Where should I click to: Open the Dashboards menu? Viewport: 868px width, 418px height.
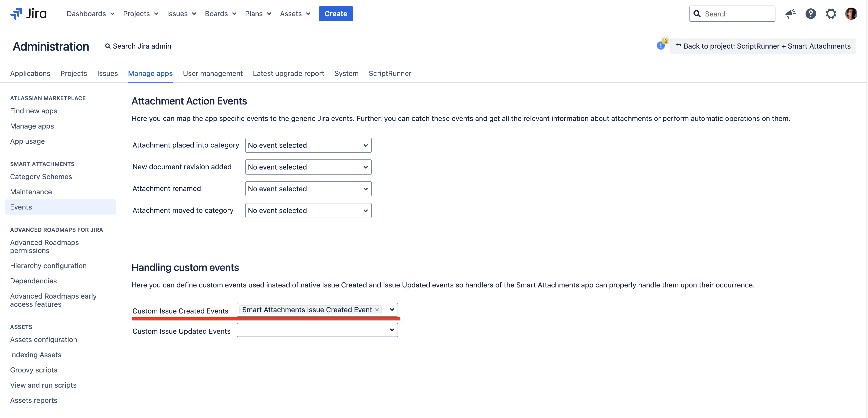click(90, 14)
